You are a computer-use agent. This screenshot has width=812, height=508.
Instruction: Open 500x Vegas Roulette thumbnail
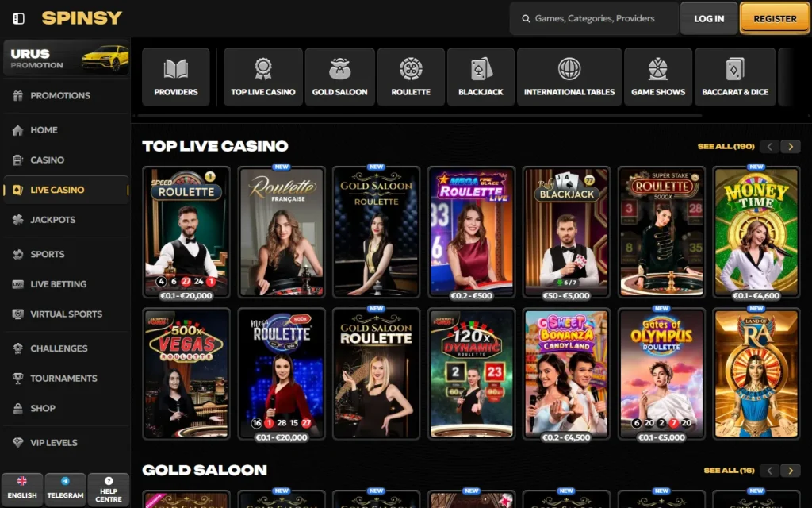(x=186, y=375)
